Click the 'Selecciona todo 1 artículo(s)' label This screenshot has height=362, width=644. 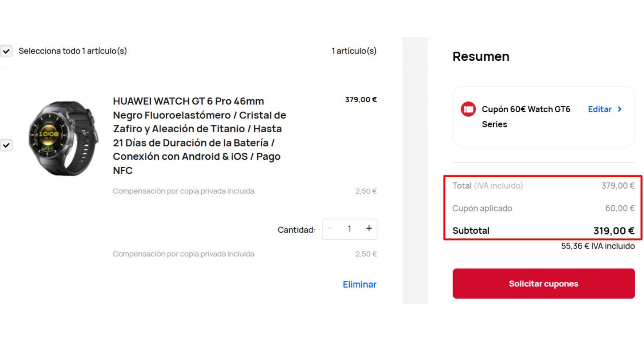click(72, 51)
